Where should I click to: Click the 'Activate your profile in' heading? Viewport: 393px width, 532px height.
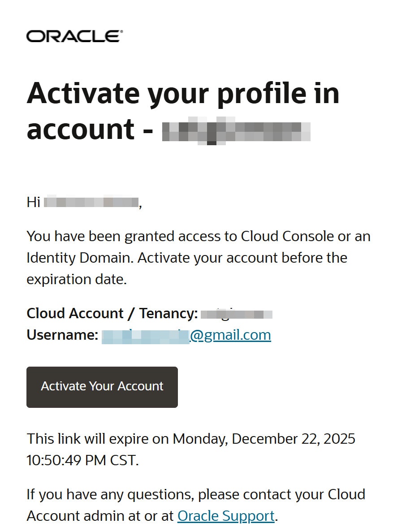point(183,93)
